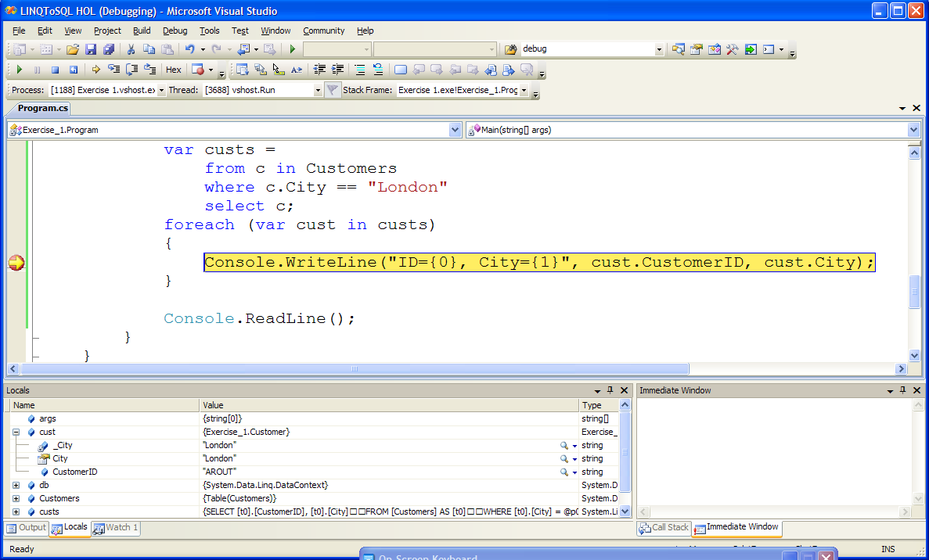Open the Toolbox hammer-and-wrench icon
Image resolution: width=929 pixels, height=560 pixels.
[733, 50]
